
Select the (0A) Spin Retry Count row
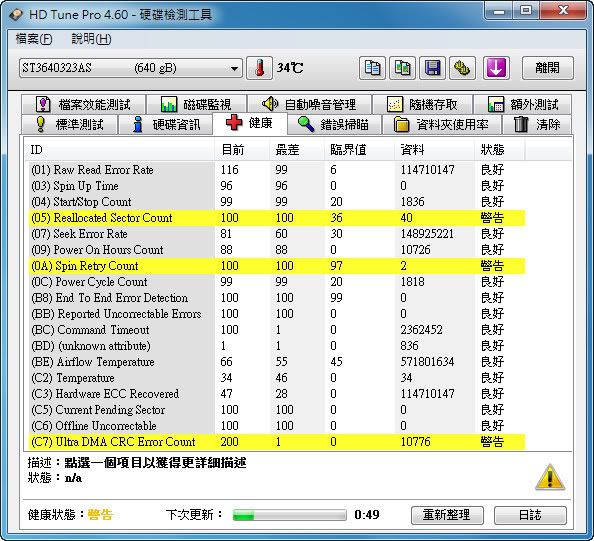[277, 266]
